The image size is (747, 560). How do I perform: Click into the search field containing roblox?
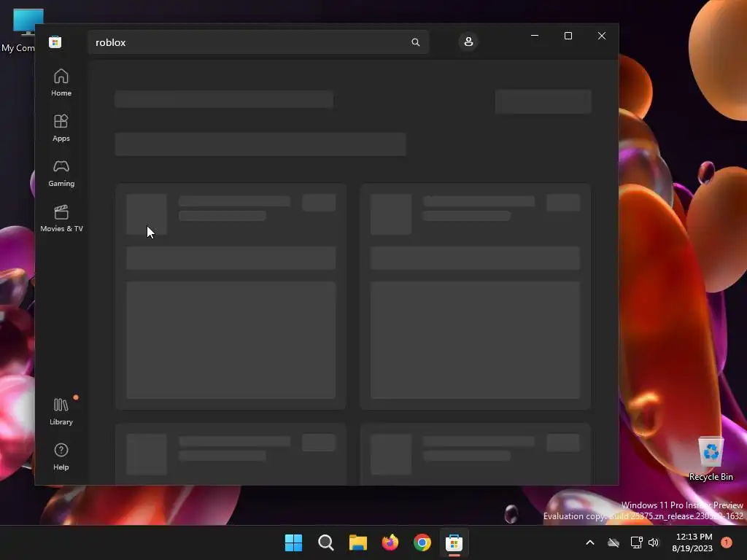point(258,42)
